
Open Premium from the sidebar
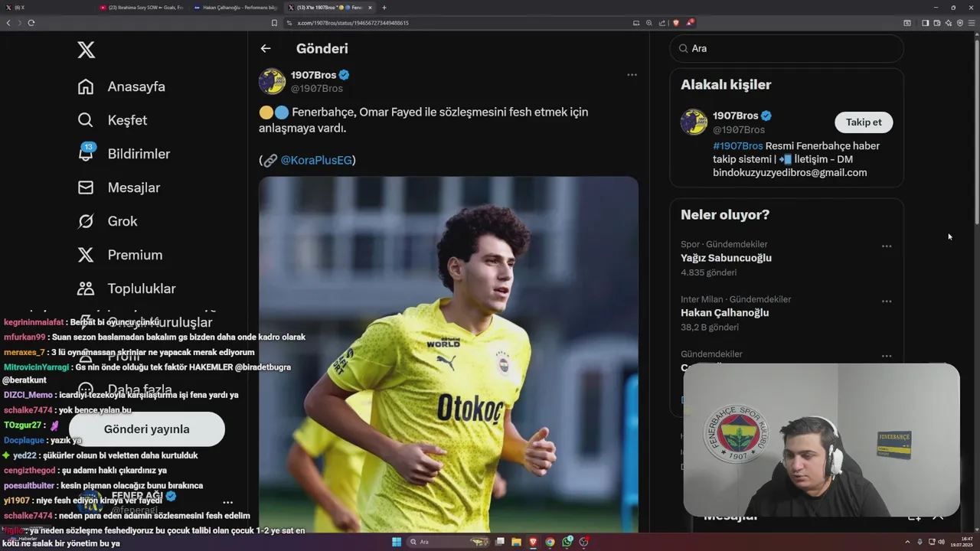(x=135, y=255)
